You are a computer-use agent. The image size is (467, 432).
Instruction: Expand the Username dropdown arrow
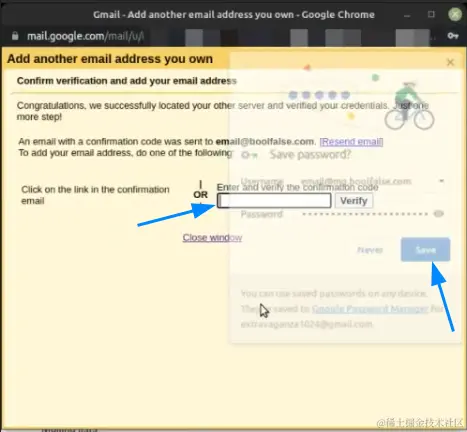click(441, 181)
